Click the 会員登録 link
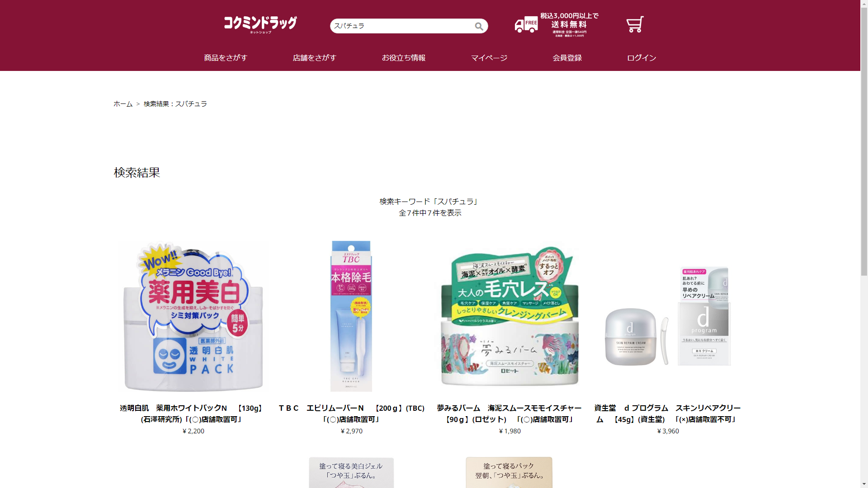Viewport: 868px width, 488px height. [567, 58]
